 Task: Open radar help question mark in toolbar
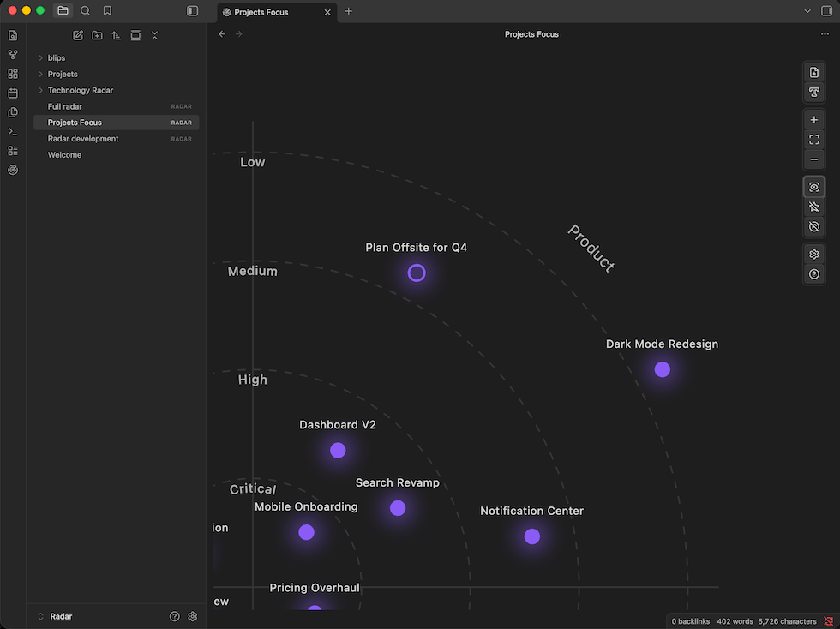pos(813,273)
